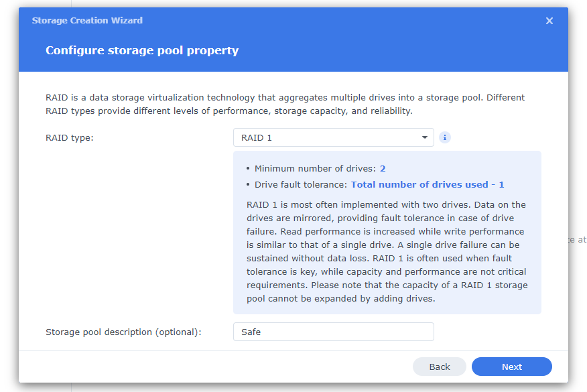Click the dropdown arrow in RAID type box
This screenshot has height=392, width=587.
click(x=425, y=137)
